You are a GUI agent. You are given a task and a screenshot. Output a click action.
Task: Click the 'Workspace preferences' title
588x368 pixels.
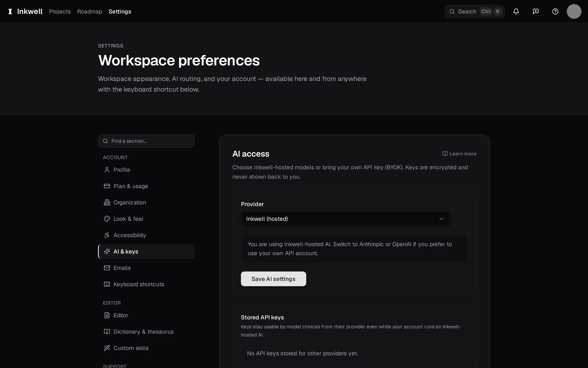pyautogui.click(x=179, y=60)
